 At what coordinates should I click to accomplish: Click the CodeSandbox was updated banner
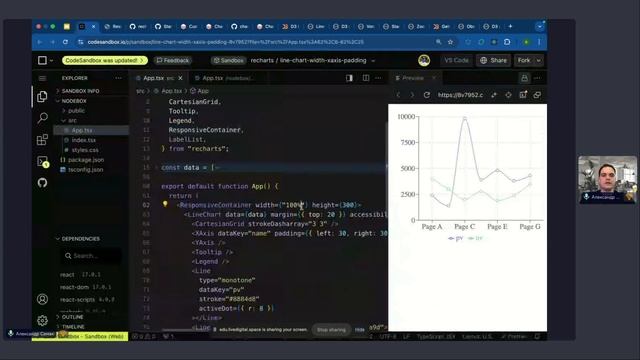(x=104, y=60)
